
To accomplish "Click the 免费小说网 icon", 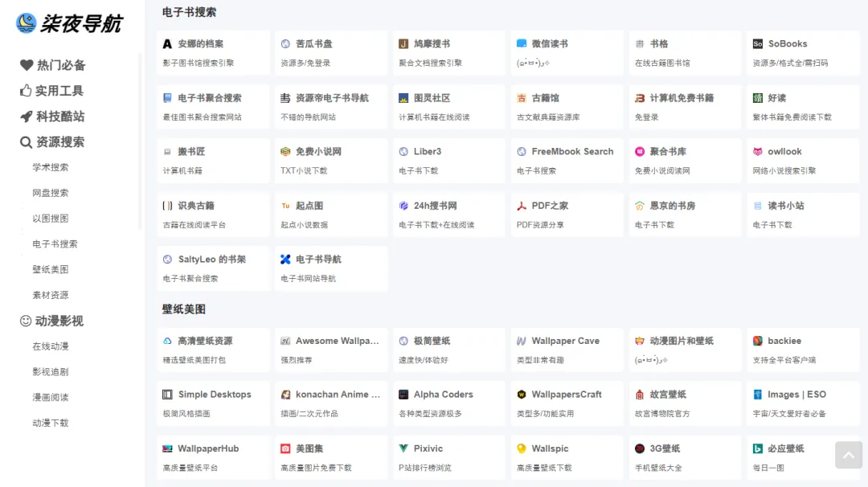I will [285, 152].
